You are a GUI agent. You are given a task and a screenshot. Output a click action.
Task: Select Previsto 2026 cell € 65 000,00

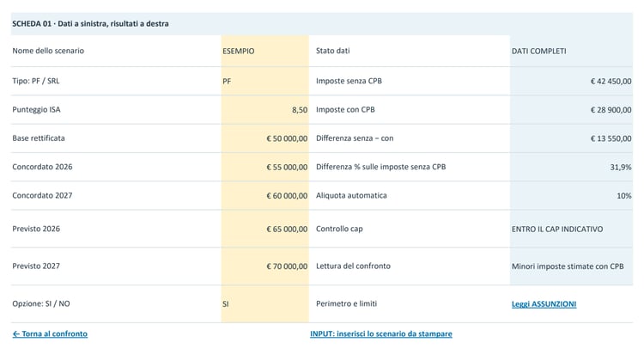265,229
